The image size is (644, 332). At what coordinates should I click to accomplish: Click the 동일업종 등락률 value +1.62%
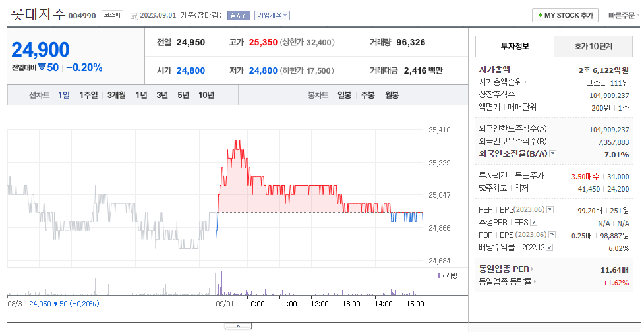tap(616, 283)
